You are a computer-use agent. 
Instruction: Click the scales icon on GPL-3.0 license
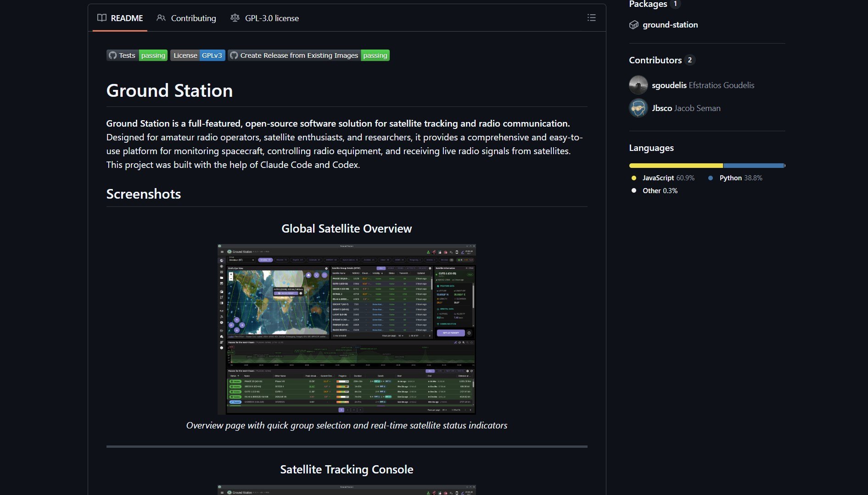(x=235, y=18)
